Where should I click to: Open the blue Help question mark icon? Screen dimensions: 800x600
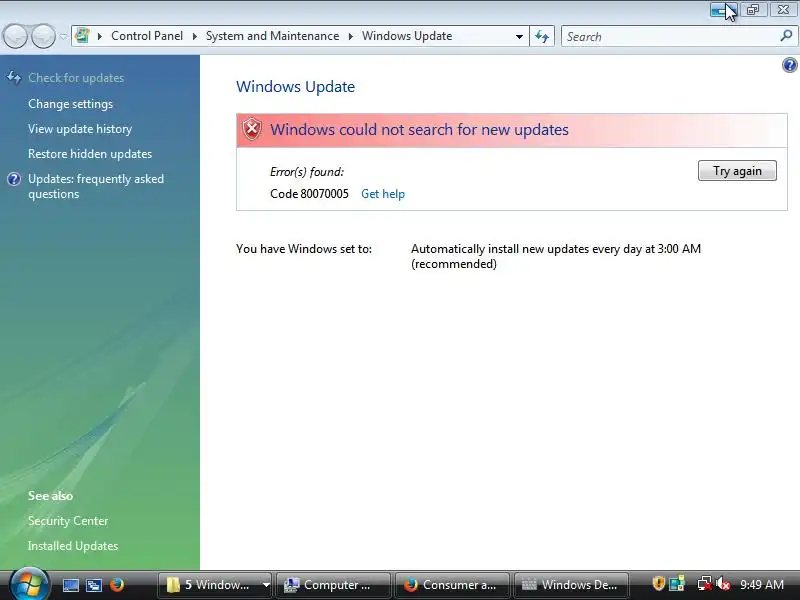789,65
